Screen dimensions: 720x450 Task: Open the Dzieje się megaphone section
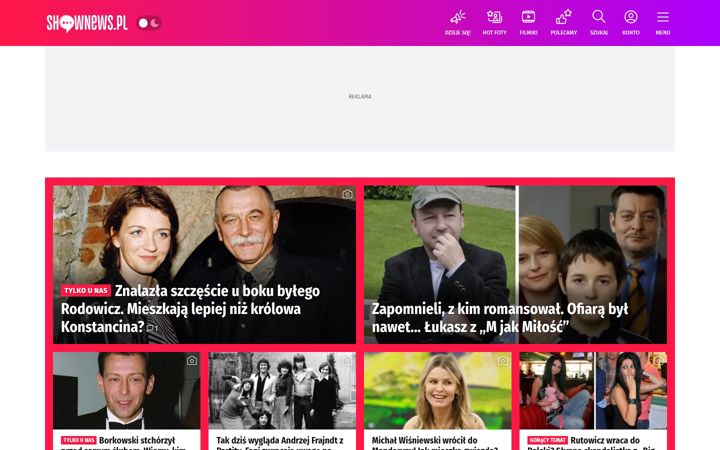coord(457,23)
